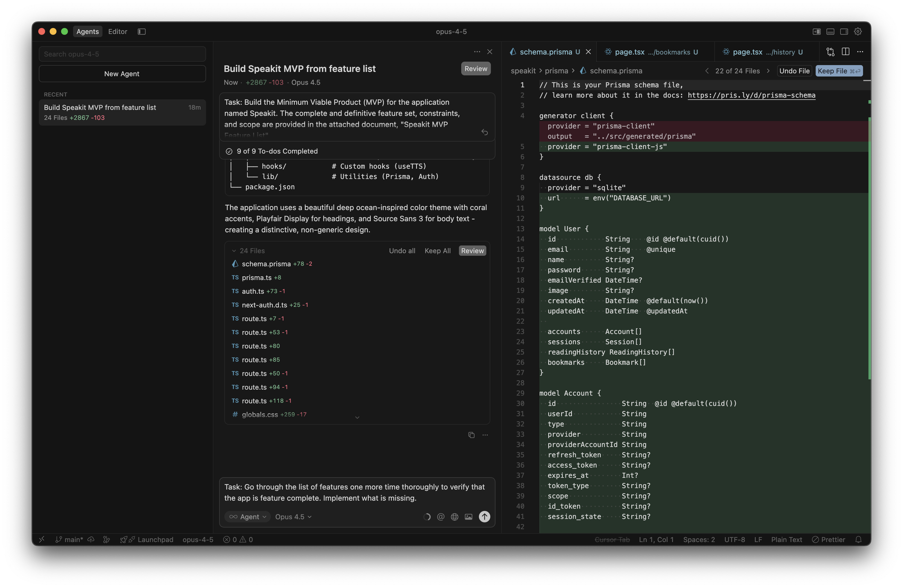
Task: Click the attach image icon
Action: click(x=469, y=517)
